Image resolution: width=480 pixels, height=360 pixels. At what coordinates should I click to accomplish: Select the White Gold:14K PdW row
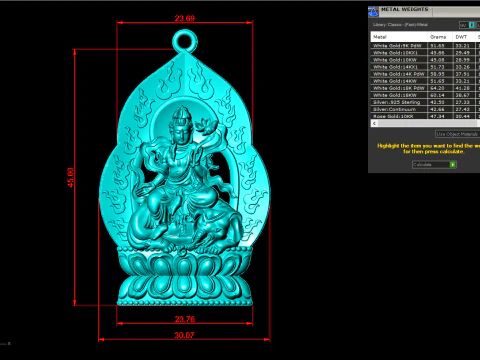coord(425,74)
